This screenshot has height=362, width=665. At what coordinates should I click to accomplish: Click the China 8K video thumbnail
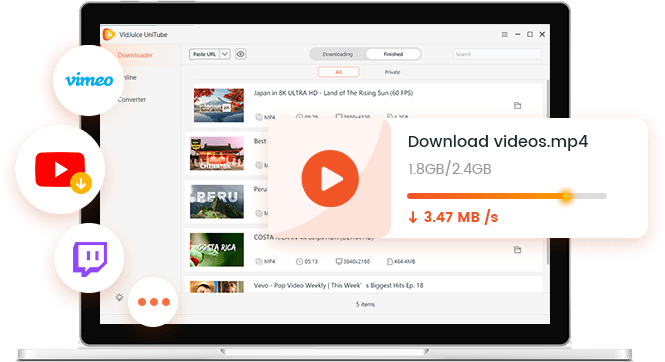[217, 153]
